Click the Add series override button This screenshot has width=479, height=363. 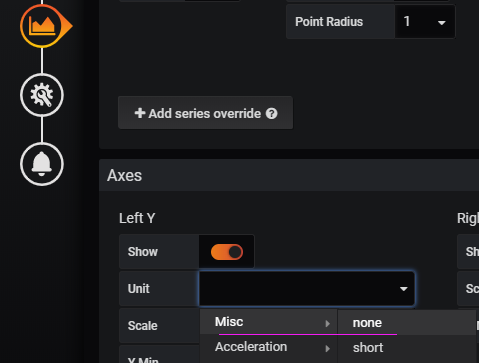[205, 113]
